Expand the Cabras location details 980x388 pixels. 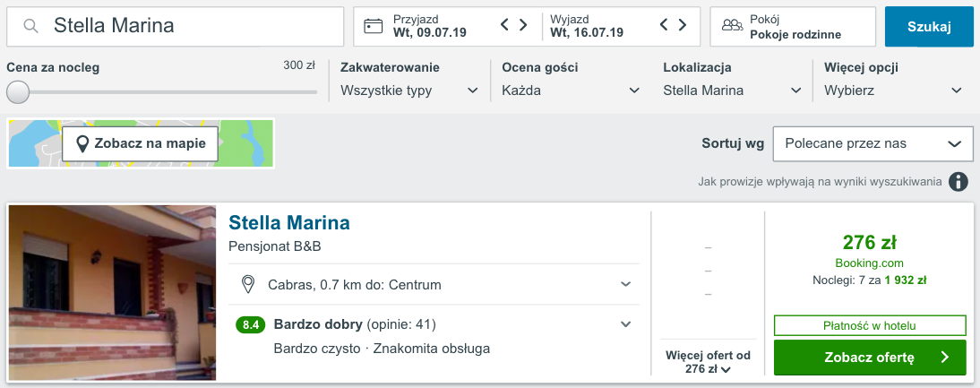point(625,285)
